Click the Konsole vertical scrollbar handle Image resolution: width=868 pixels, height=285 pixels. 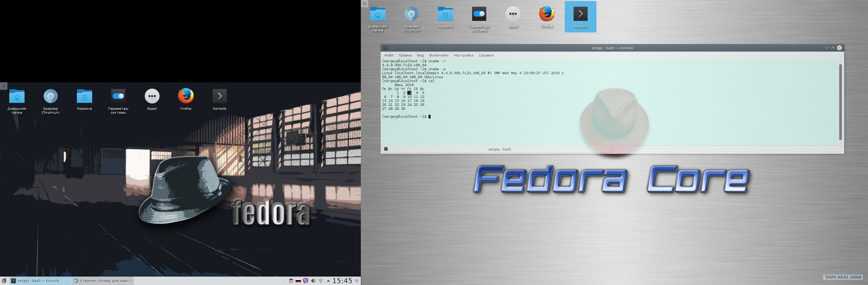840,102
